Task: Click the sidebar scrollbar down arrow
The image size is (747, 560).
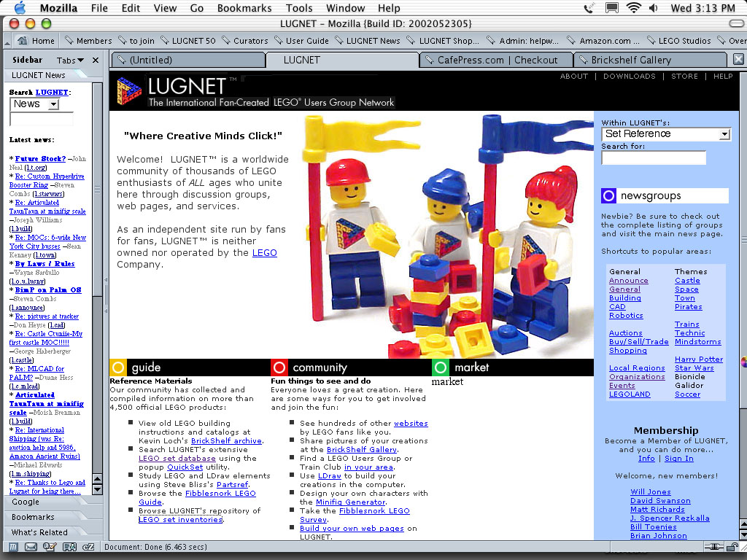Action: (97, 489)
